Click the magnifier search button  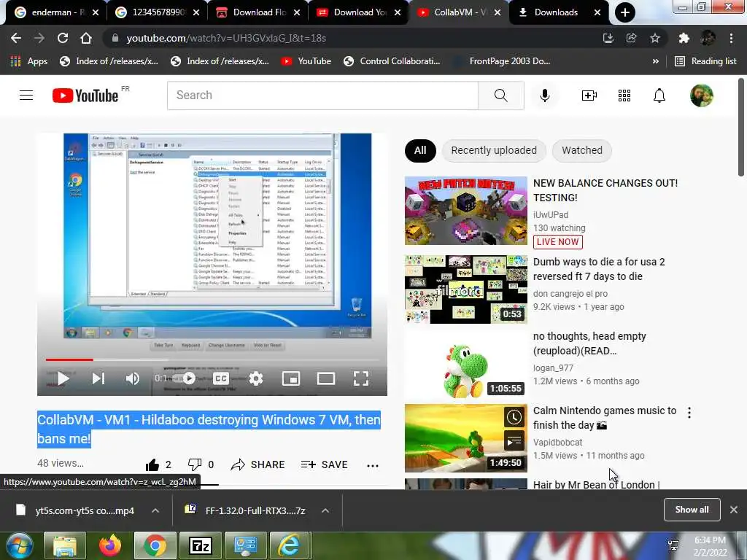[x=500, y=96]
